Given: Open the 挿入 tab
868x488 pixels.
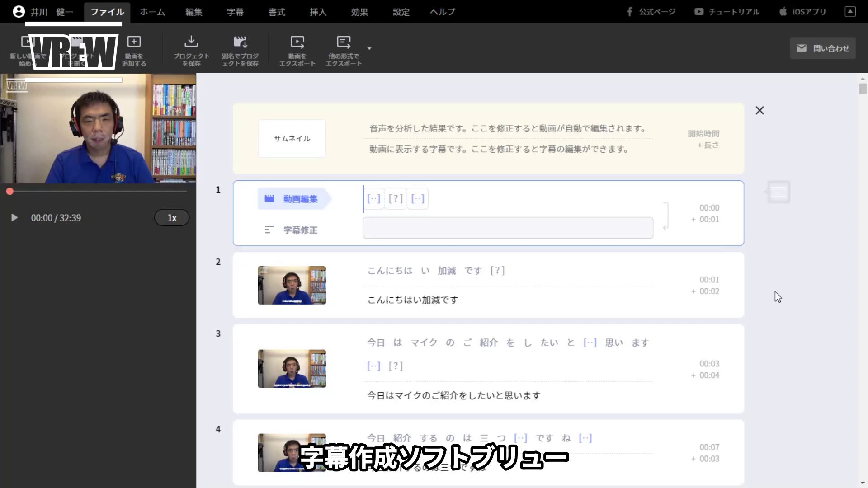Looking at the screenshot, I should pyautogui.click(x=318, y=12).
